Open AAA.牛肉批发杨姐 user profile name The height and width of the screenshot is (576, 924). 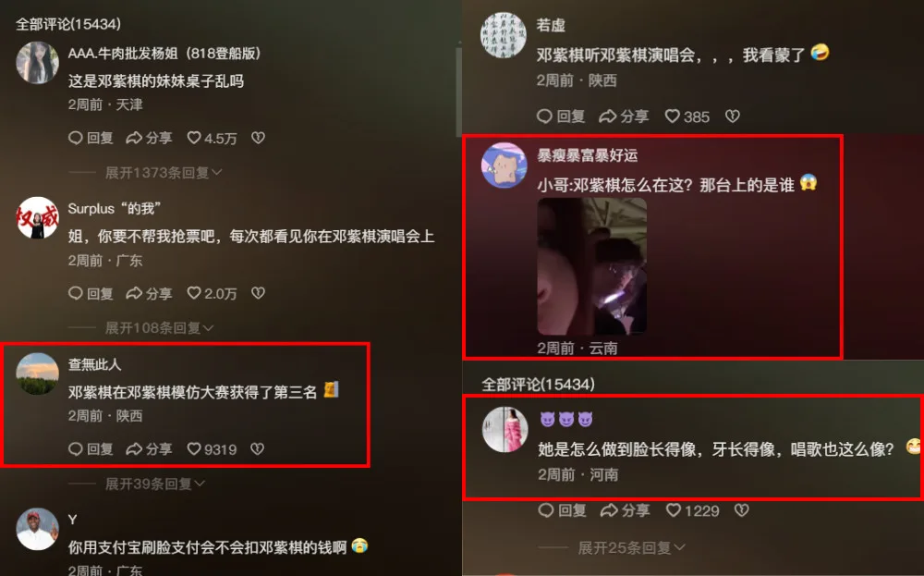pyautogui.click(x=164, y=54)
